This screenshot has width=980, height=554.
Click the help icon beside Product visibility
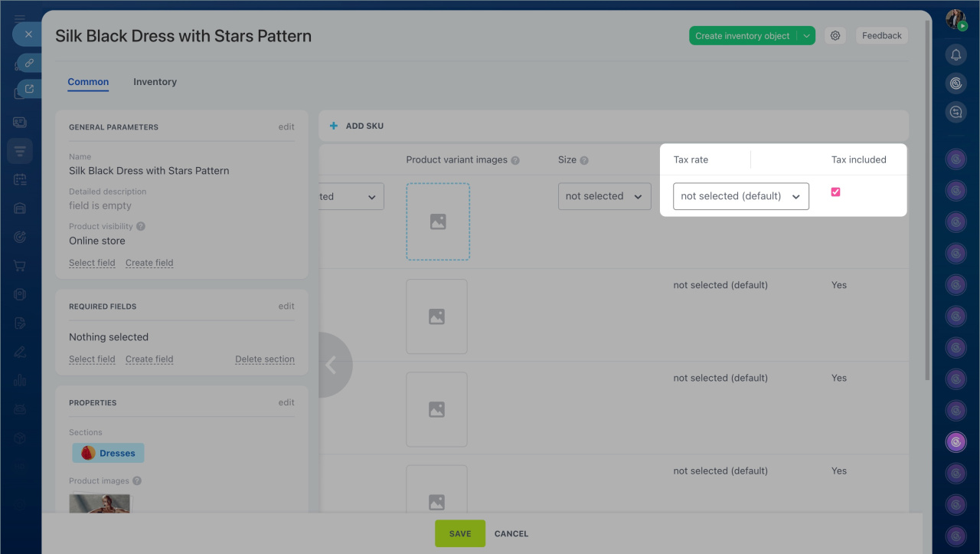141,227
